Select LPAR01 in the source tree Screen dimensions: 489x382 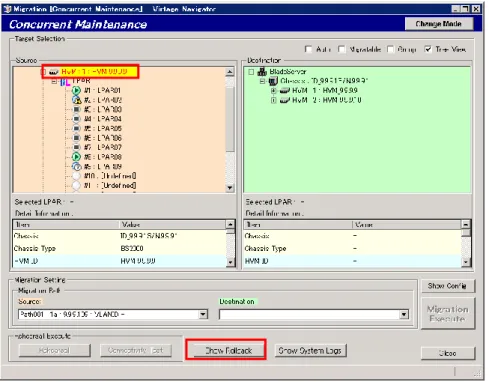click(102, 90)
